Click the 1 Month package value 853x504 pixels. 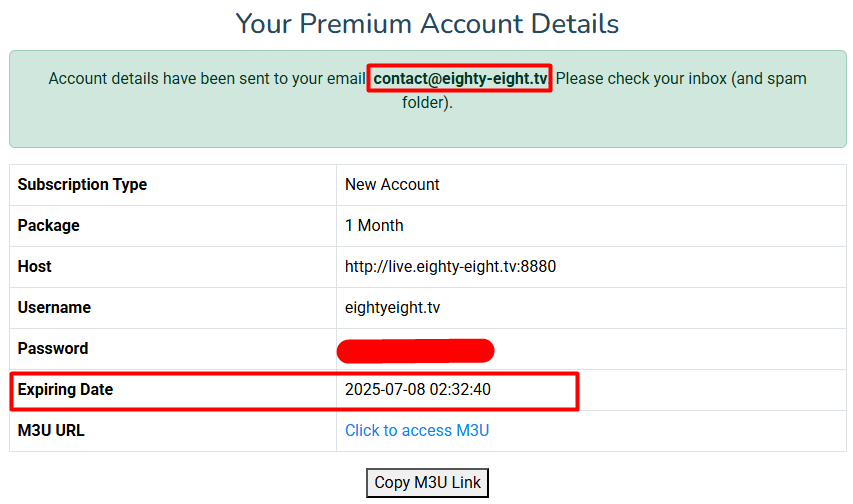[374, 225]
